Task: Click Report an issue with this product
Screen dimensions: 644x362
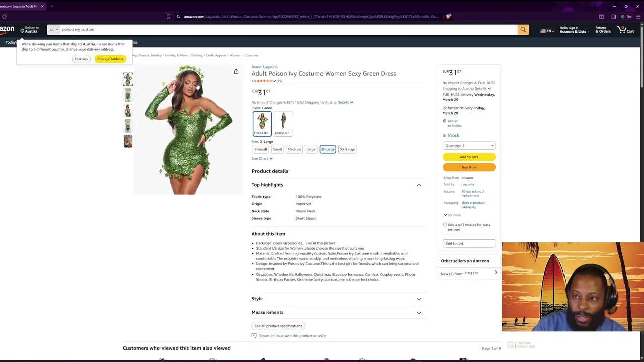Action: point(292,336)
